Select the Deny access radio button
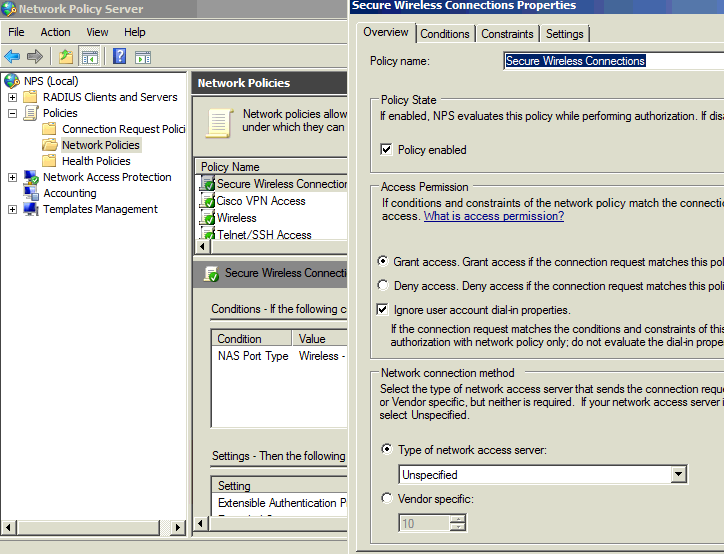 (x=383, y=286)
